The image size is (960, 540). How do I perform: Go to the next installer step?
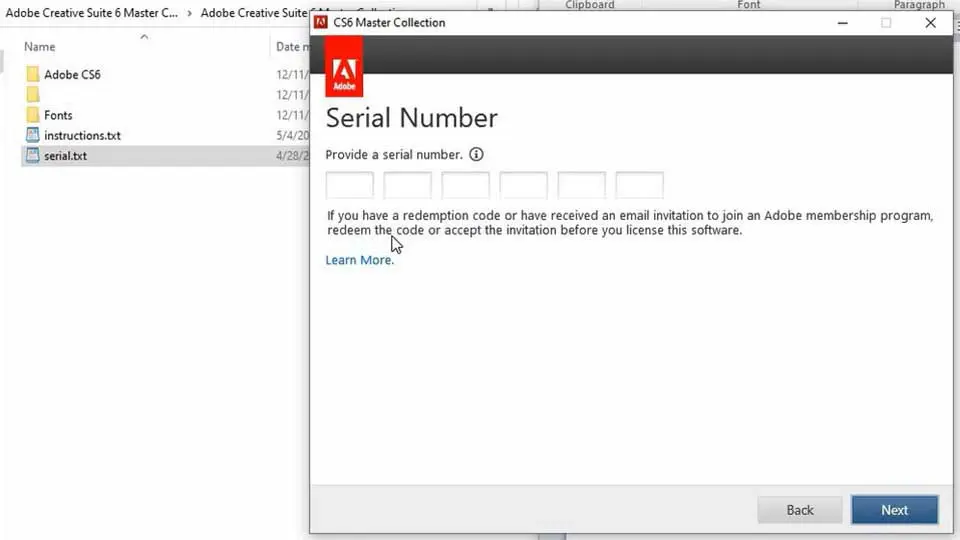(x=894, y=509)
